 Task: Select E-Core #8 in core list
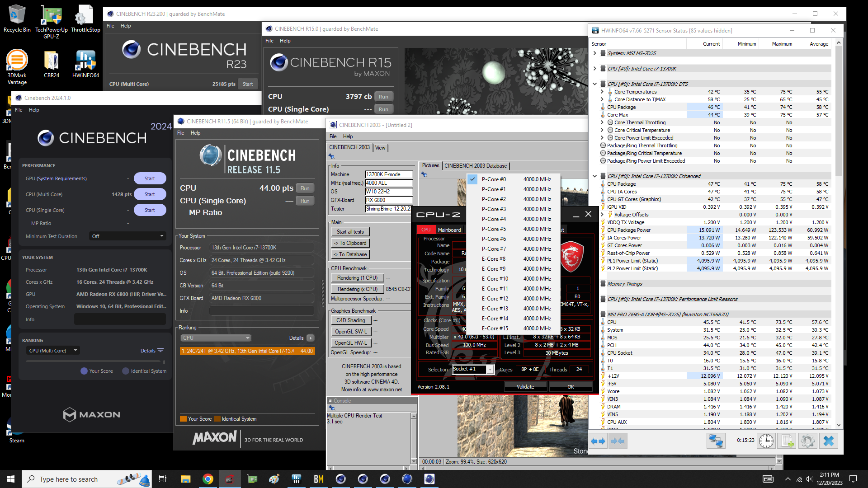(x=514, y=259)
